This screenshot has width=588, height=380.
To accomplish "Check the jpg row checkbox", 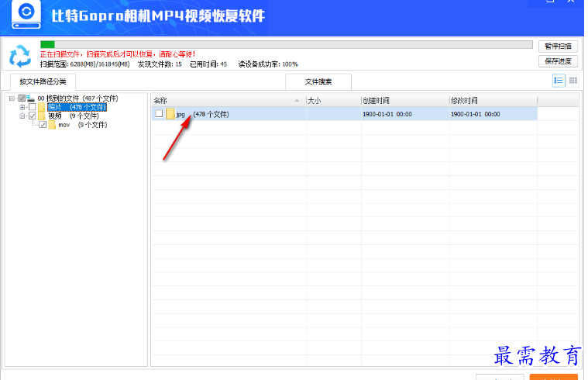I will coord(159,113).
